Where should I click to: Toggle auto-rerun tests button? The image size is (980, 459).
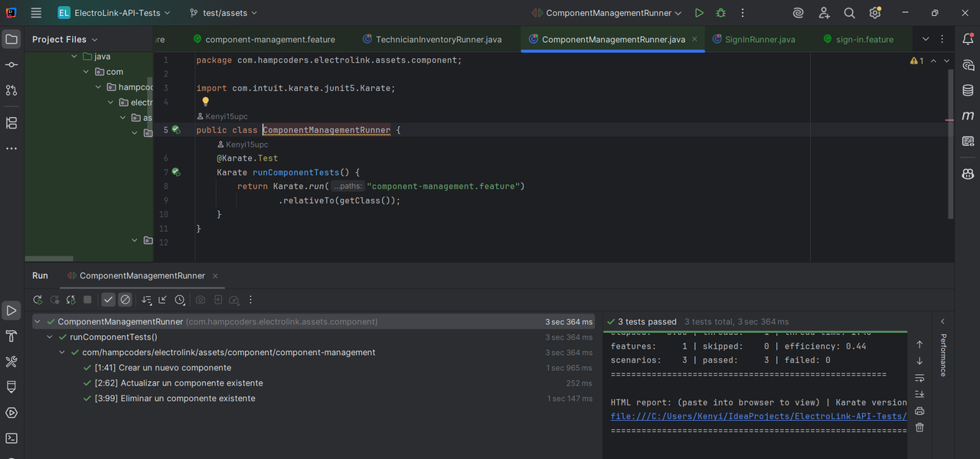point(70,300)
